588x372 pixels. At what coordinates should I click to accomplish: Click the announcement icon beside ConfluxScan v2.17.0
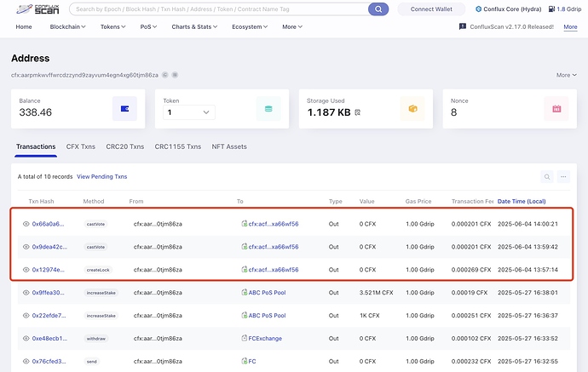tap(463, 26)
